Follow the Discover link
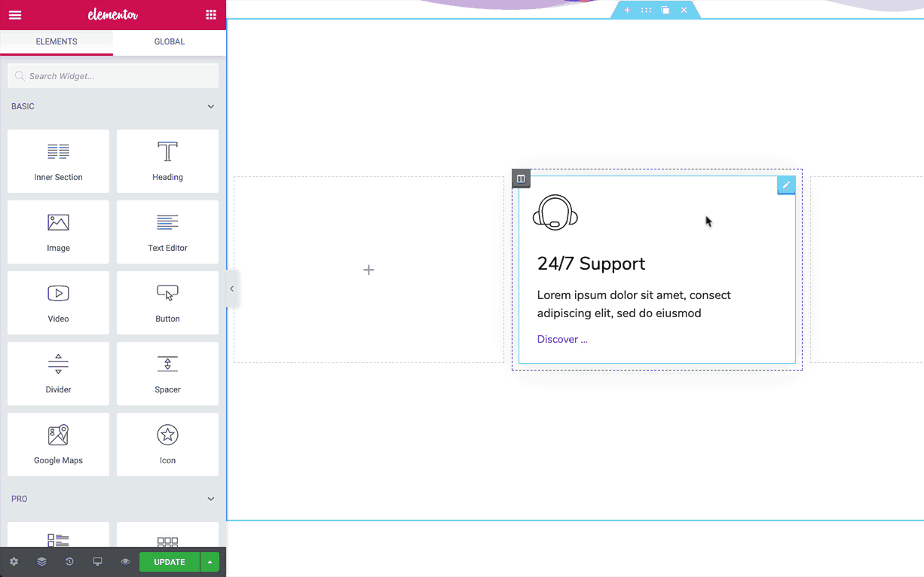This screenshot has height=577, width=924. [x=562, y=339]
